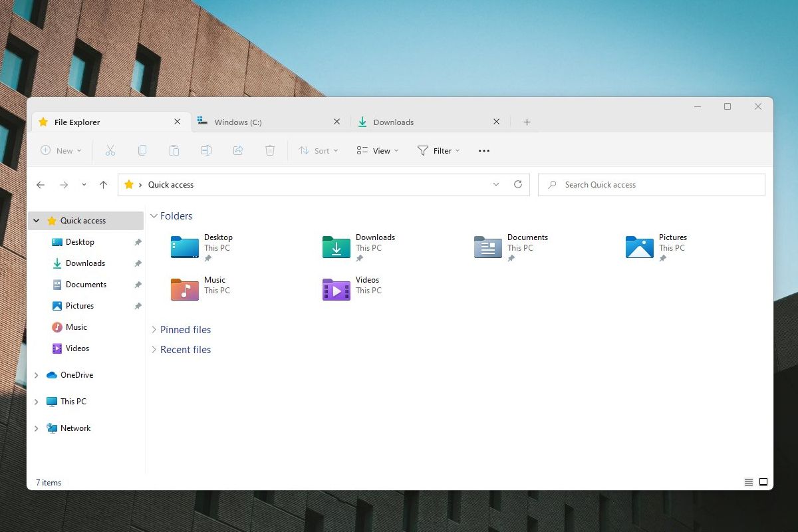
Task: Close the File Explorer tab
Action: tap(177, 122)
